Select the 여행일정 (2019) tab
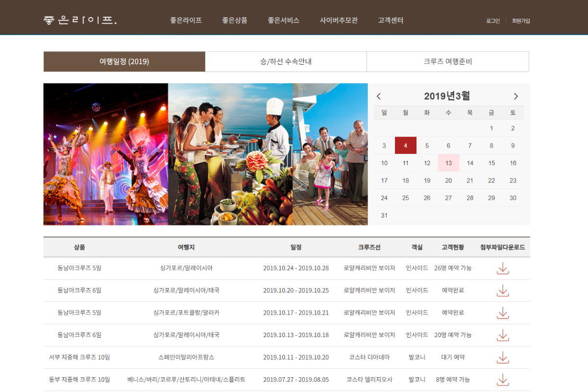 pos(124,62)
